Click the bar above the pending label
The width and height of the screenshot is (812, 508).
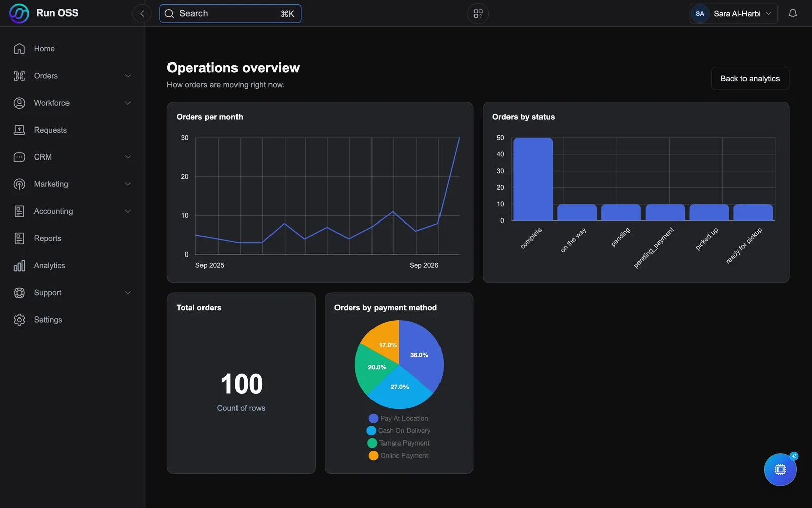pos(621,212)
